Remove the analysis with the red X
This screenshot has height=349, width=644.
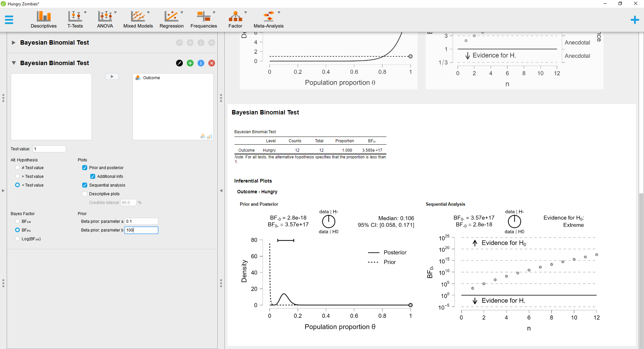[x=212, y=63]
